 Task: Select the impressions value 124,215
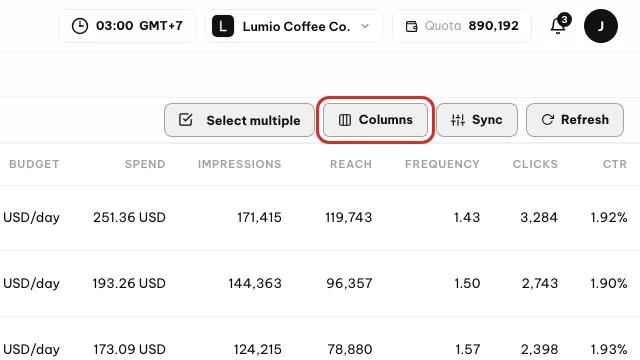(x=258, y=349)
